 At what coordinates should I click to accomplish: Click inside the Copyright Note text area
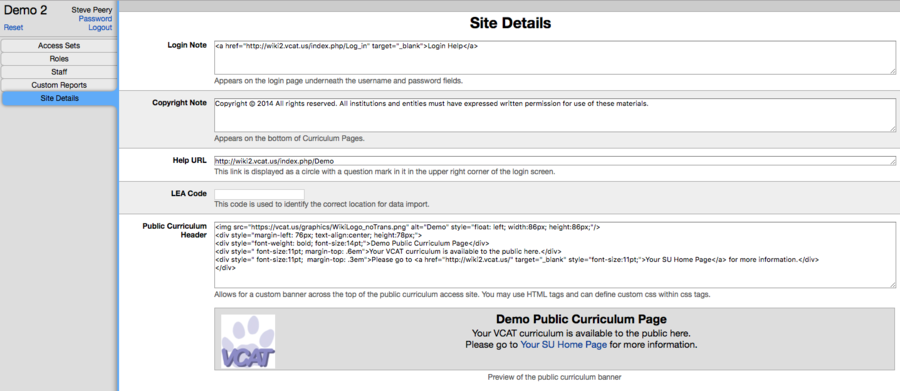coord(554,115)
